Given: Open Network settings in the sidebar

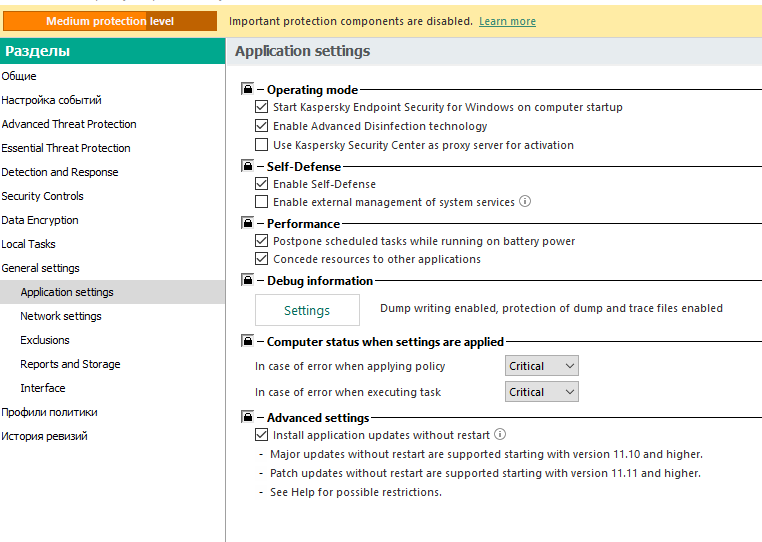Looking at the screenshot, I should pyautogui.click(x=61, y=316).
